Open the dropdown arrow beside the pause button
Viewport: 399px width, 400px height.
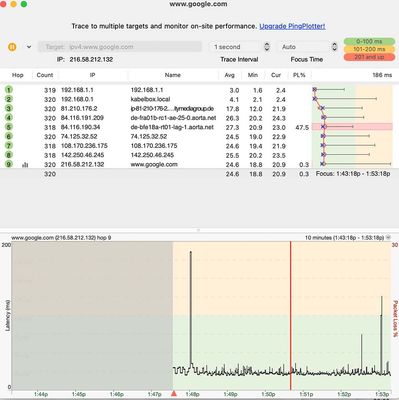point(29,47)
